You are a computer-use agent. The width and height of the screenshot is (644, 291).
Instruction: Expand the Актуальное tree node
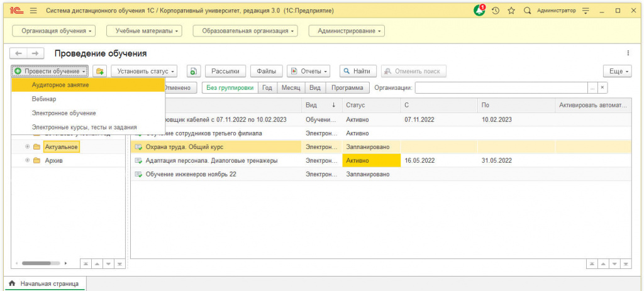(x=27, y=146)
